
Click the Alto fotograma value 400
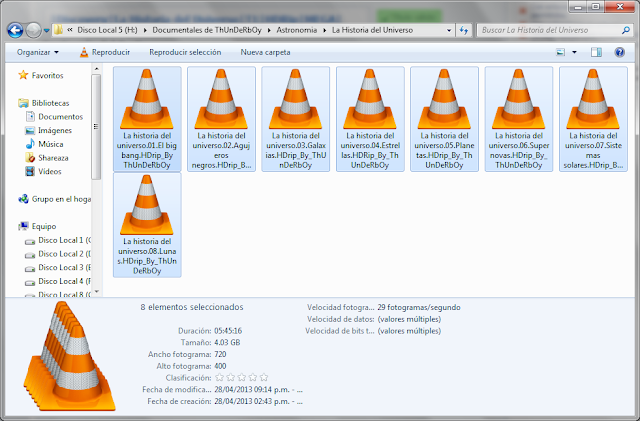220,366
